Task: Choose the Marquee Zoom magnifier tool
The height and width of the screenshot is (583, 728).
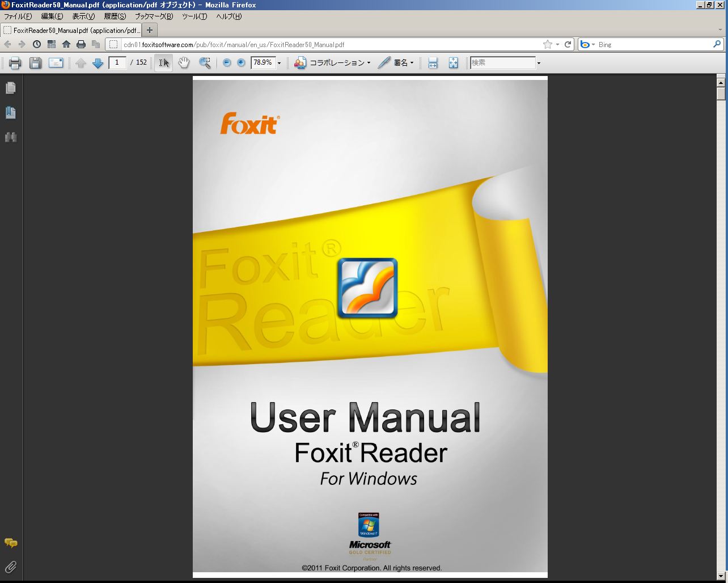Action: pyautogui.click(x=205, y=63)
